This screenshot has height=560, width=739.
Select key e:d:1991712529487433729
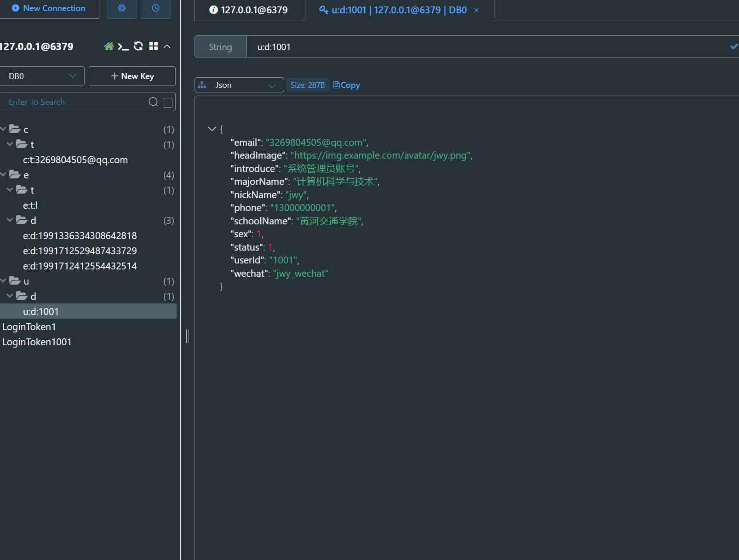[80, 251]
